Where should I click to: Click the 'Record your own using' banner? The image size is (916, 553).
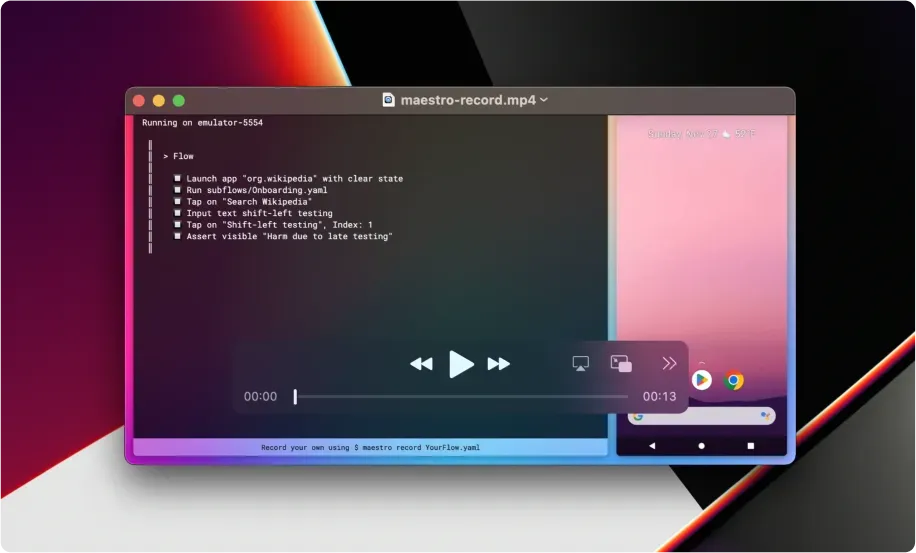(370, 447)
